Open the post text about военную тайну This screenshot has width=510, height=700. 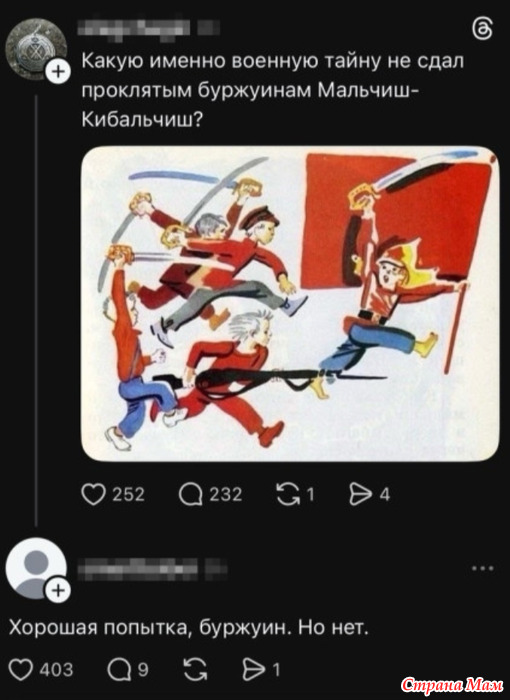tap(272, 90)
